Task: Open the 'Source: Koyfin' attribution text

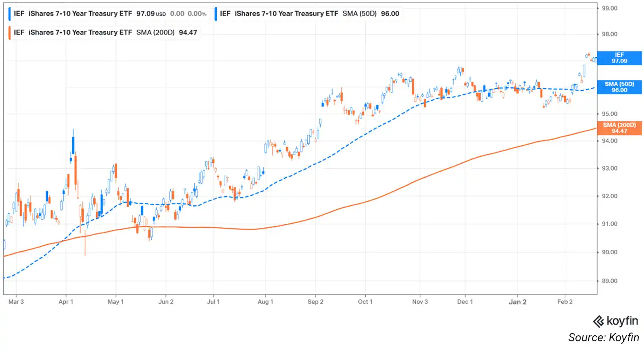Action: pyautogui.click(x=604, y=338)
